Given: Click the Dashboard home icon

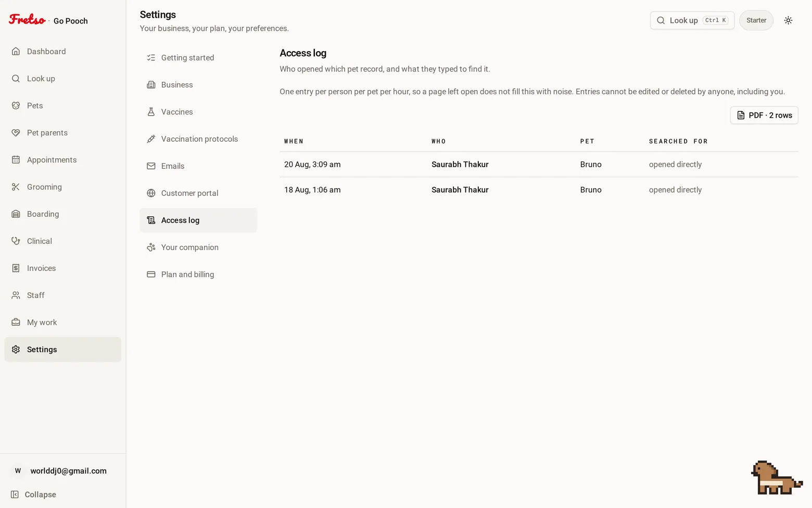Looking at the screenshot, I should [x=16, y=52].
